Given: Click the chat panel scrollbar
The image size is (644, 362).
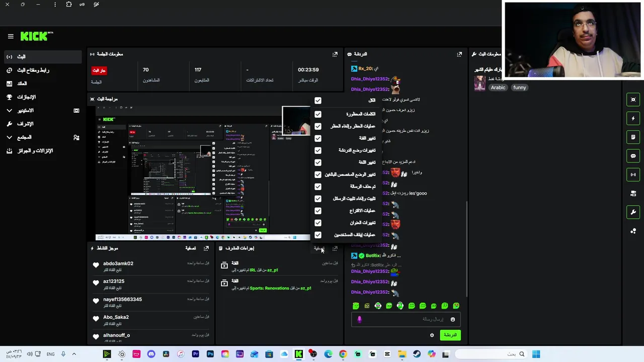Looking at the screenshot, I should [467, 249].
